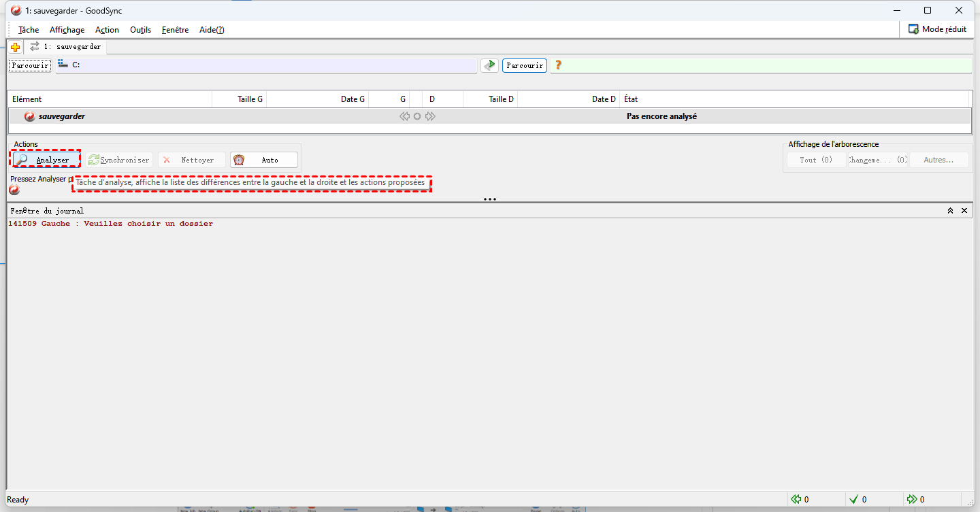The width and height of the screenshot is (980, 512).
Task: Click the Date D column header
Action: pyautogui.click(x=569, y=99)
